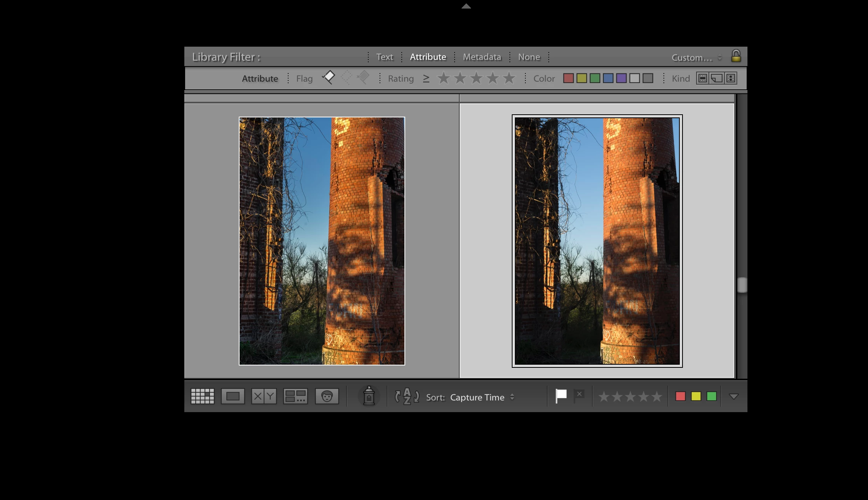
Task: Switch to Grid view
Action: [203, 396]
